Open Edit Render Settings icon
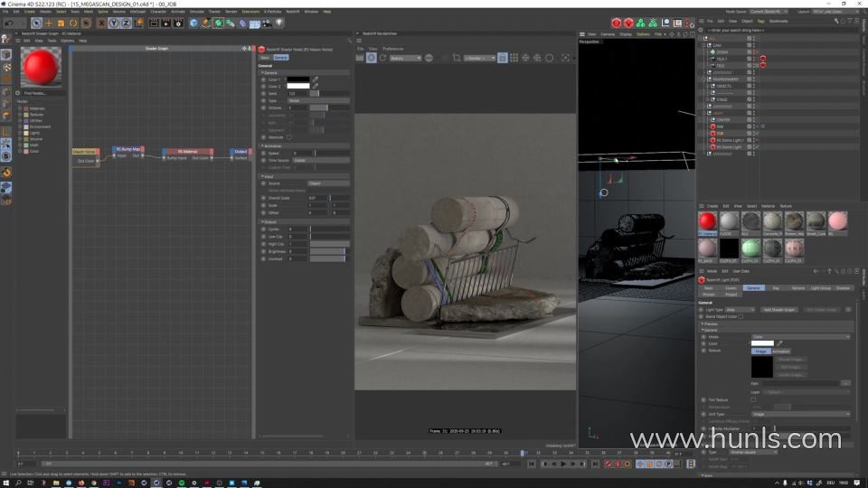This screenshot has height=488, width=868. pos(178,23)
